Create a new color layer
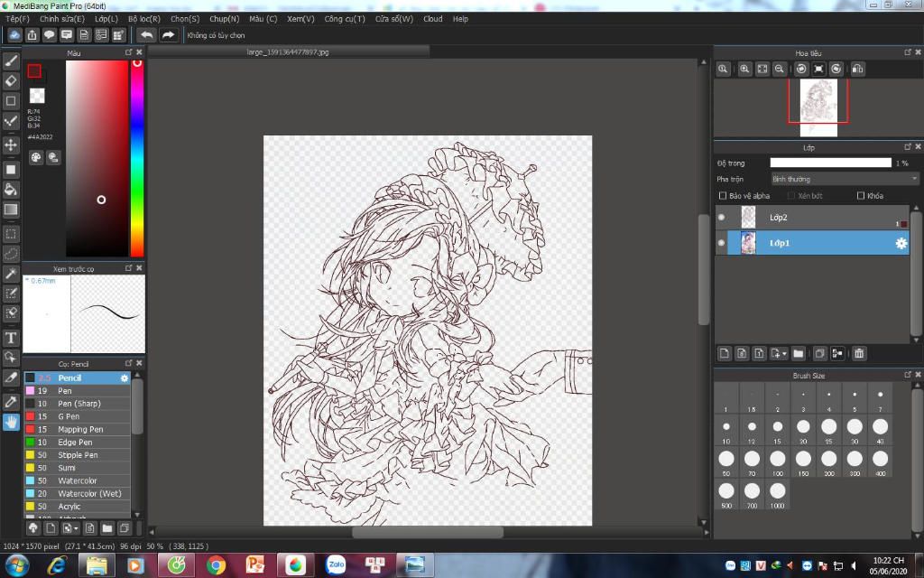This screenshot has height=578, width=924. pyautogui.click(x=725, y=353)
